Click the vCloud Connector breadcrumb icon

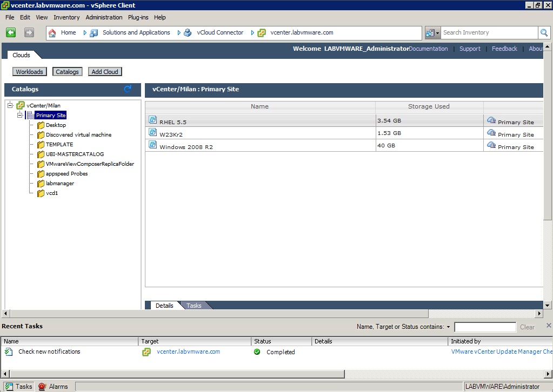click(188, 33)
